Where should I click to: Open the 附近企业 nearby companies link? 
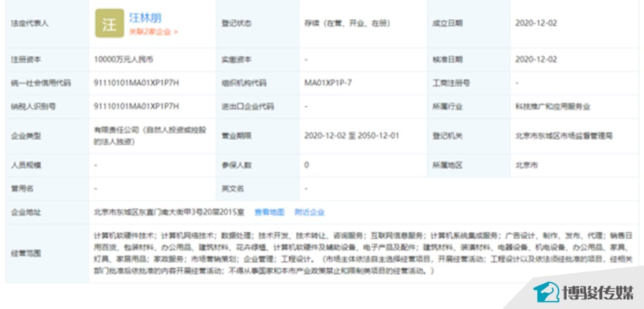[x=310, y=212]
